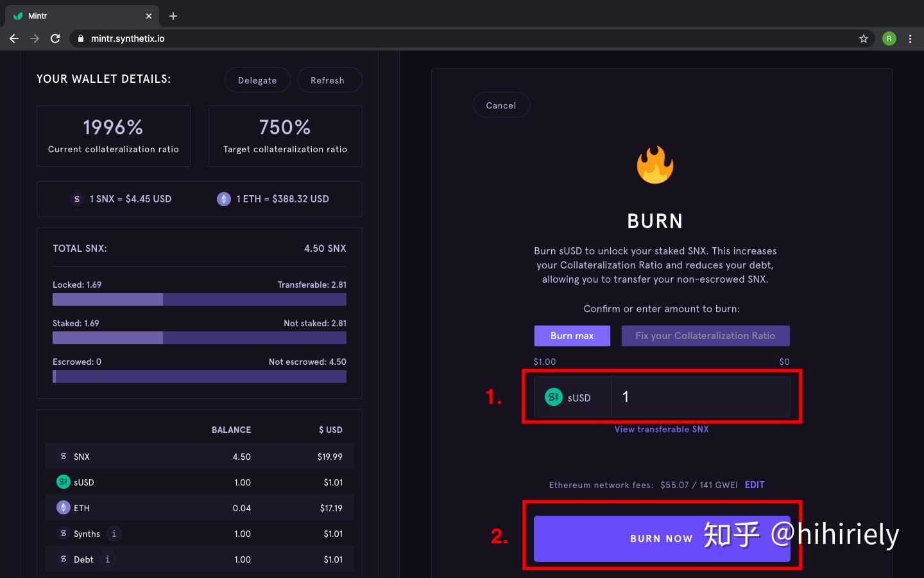
Task: Choose Fix your Collateralization Ratio
Action: tap(705, 336)
